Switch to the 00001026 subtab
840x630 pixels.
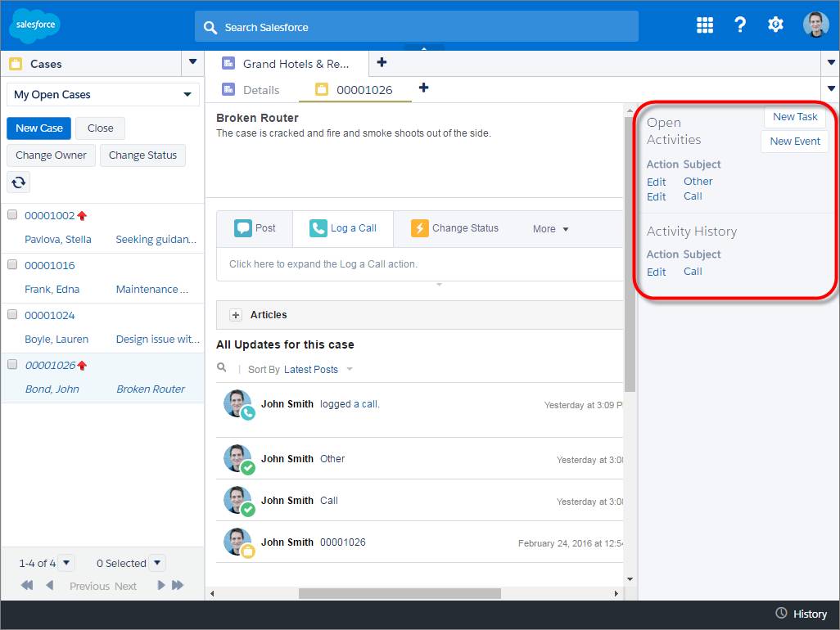coord(355,90)
